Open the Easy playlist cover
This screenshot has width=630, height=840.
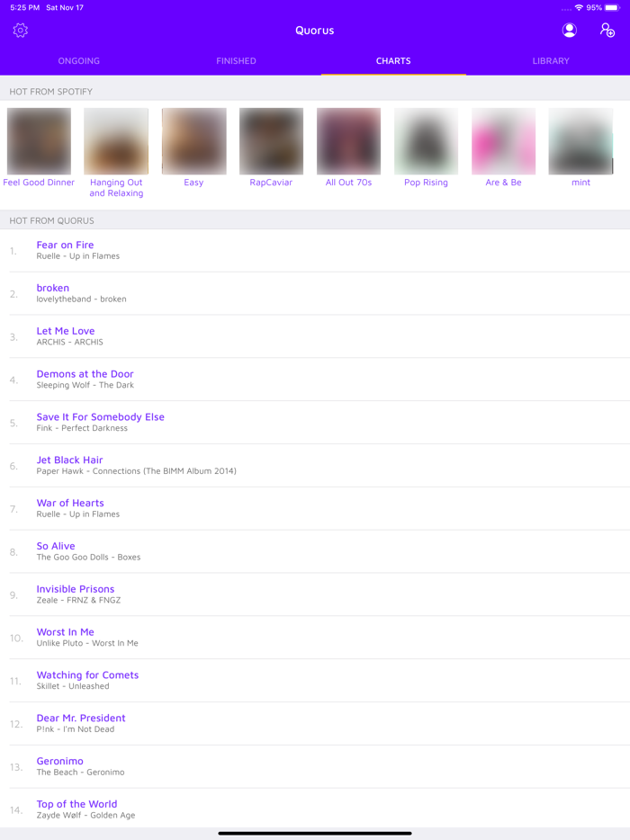[193, 141]
